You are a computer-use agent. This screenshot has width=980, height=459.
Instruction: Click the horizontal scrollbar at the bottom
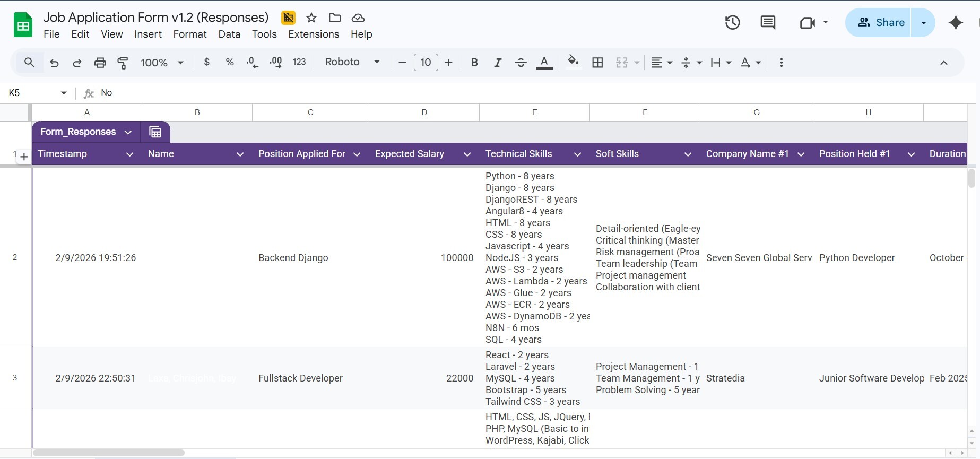(x=109, y=453)
